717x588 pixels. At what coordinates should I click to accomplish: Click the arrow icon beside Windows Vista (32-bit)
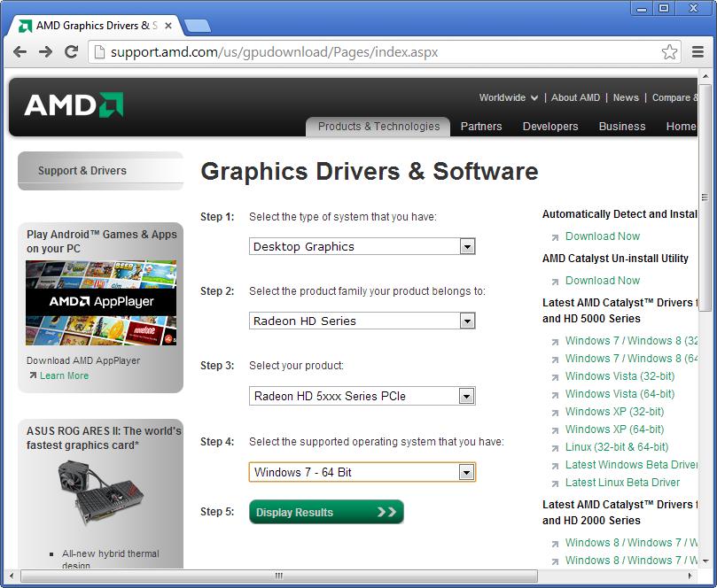pos(555,378)
